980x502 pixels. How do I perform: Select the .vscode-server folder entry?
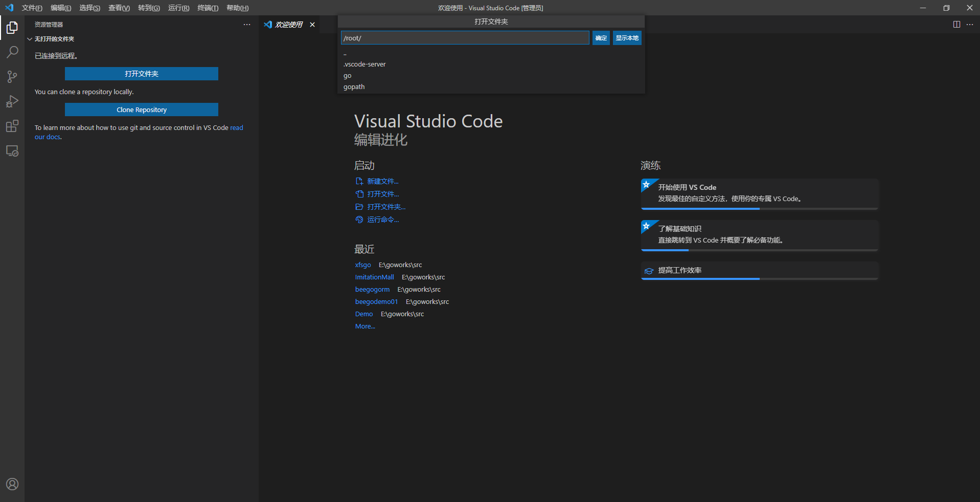(491, 64)
